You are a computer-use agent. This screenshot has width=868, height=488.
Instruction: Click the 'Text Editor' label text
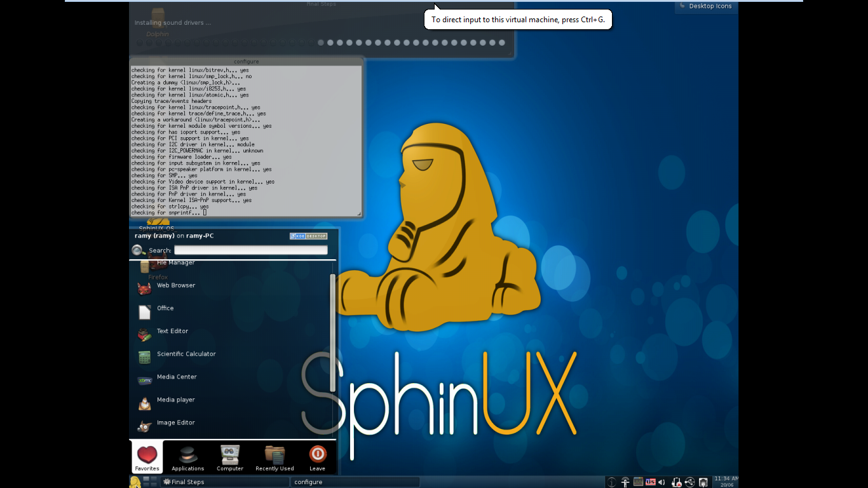(x=172, y=331)
